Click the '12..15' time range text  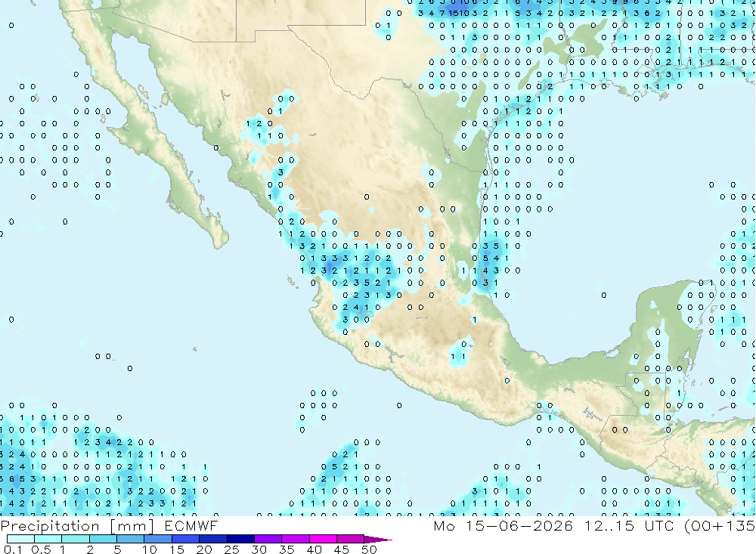click(609, 525)
